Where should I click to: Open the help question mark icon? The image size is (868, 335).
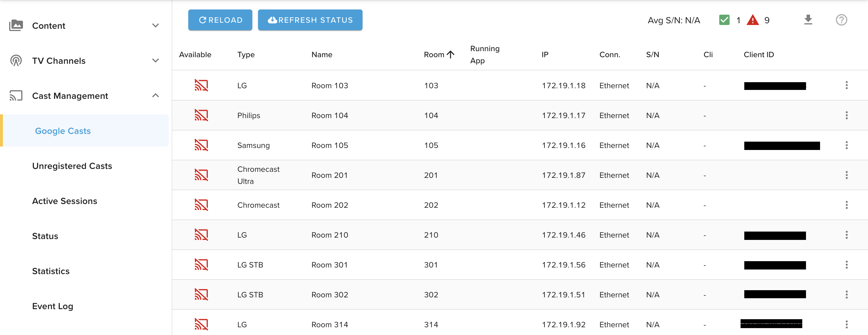pyautogui.click(x=841, y=20)
